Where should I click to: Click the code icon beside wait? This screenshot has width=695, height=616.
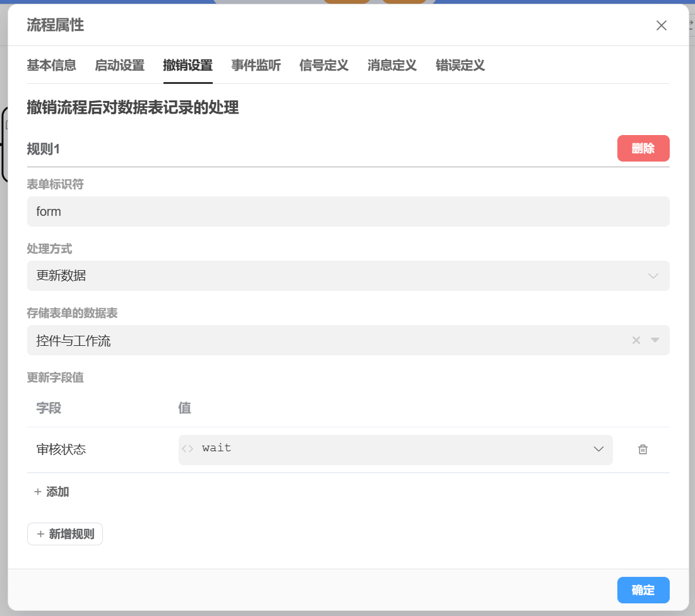pos(187,449)
